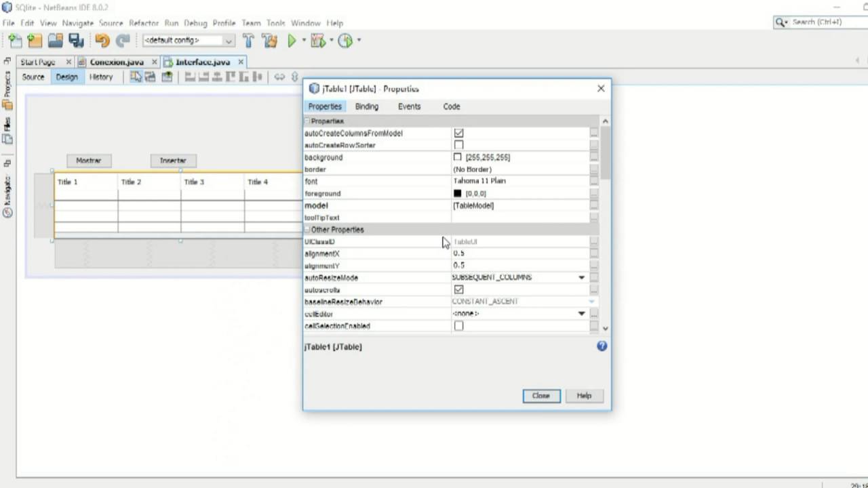Viewport: 868px width, 488px height.
Task: Click the Change Vertical Resizability icon
Action: click(x=294, y=77)
